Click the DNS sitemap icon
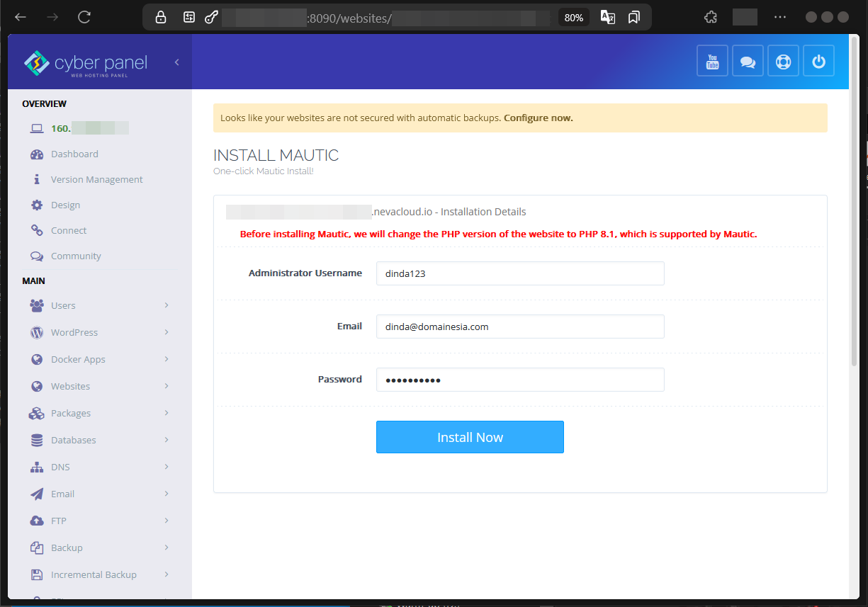868x607 pixels. click(37, 467)
